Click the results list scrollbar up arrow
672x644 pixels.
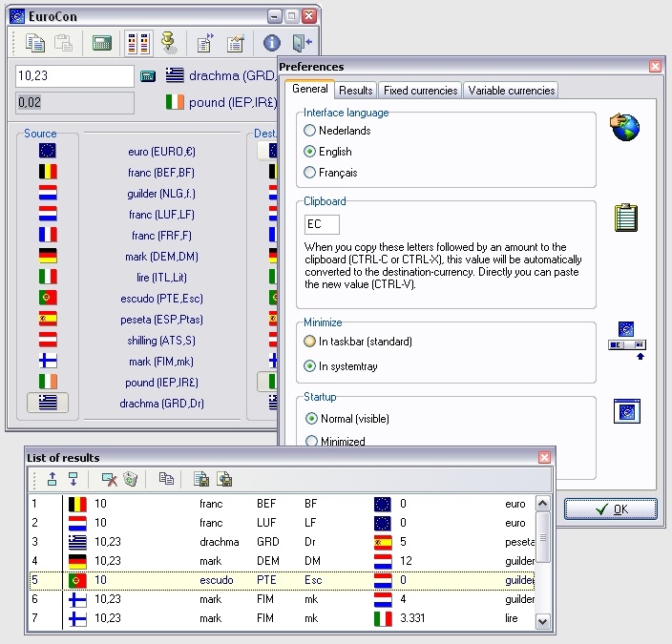pyautogui.click(x=542, y=503)
